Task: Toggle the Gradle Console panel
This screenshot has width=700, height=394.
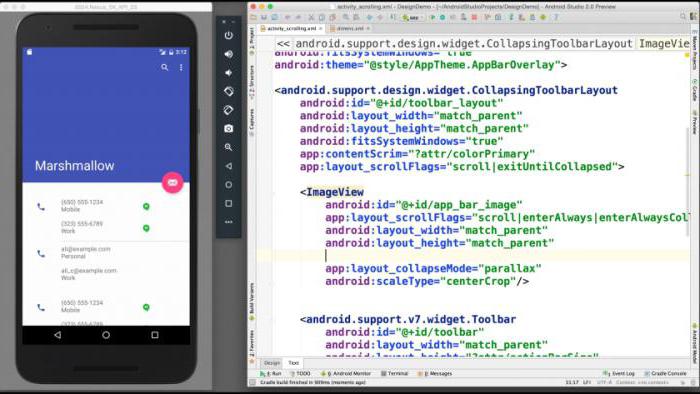Action: (x=665, y=373)
